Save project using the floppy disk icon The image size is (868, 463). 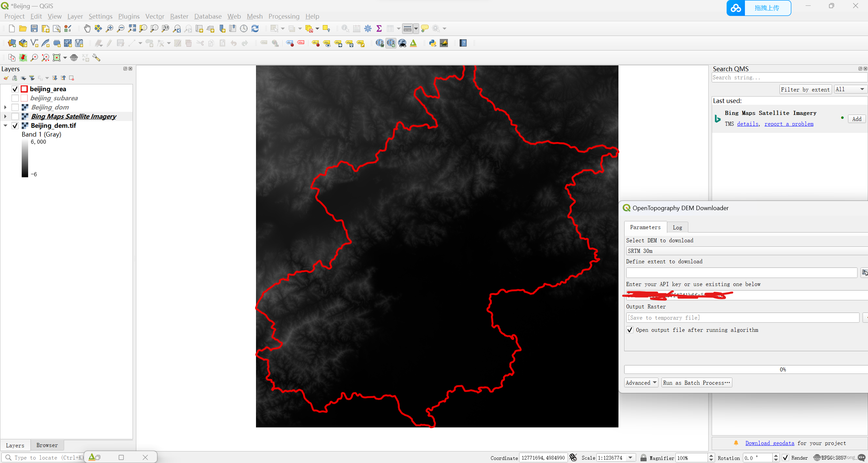(x=34, y=28)
